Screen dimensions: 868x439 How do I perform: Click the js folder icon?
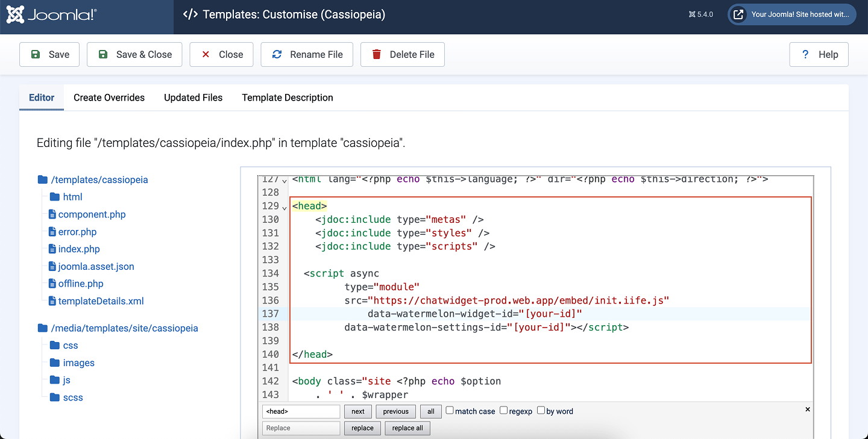(x=54, y=380)
